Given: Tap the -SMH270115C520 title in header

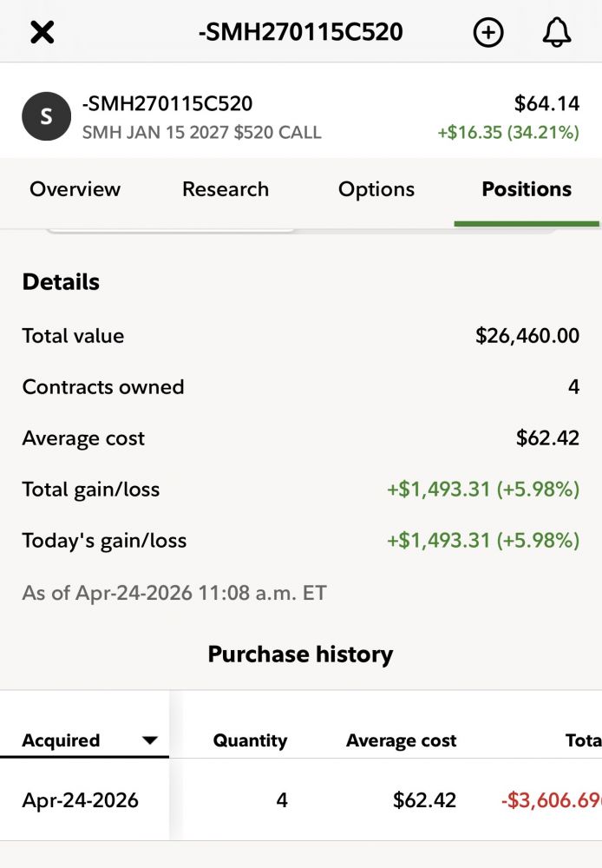Looking at the screenshot, I should tap(300, 33).
